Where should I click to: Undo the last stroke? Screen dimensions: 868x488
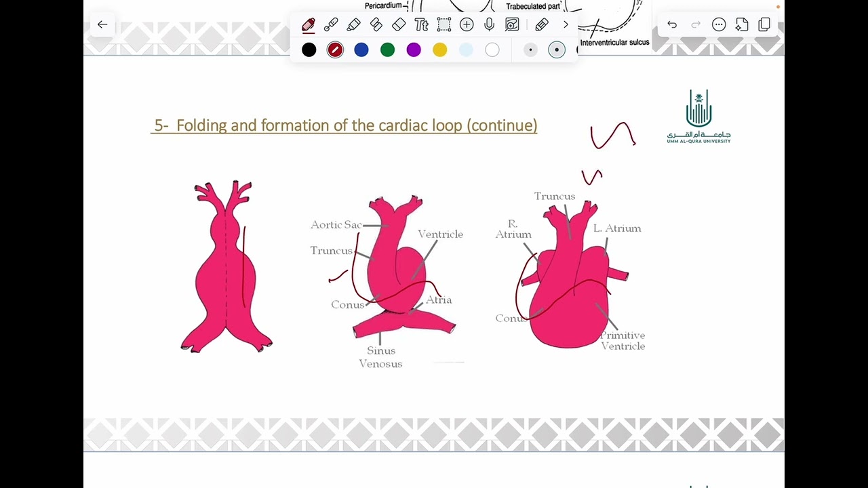[x=672, y=25]
